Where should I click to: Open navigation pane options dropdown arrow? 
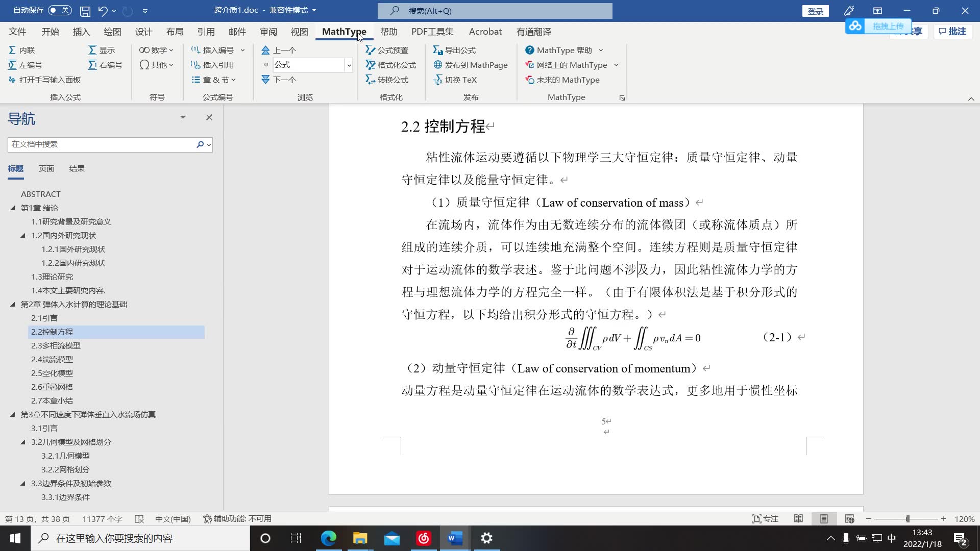[183, 117]
